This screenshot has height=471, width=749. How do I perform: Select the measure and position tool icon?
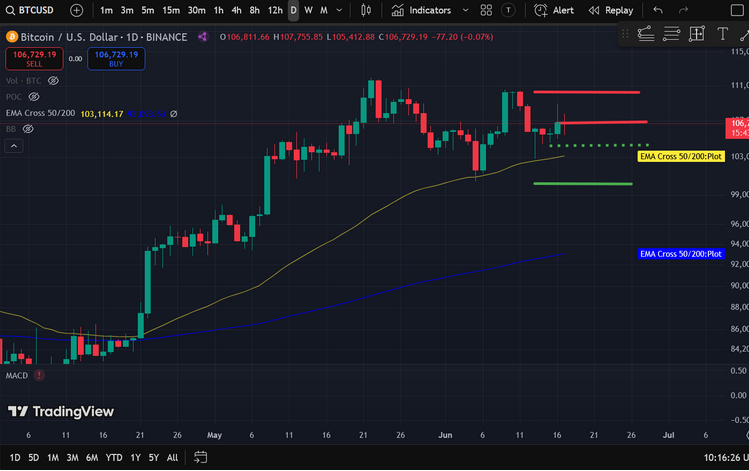[696, 33]
